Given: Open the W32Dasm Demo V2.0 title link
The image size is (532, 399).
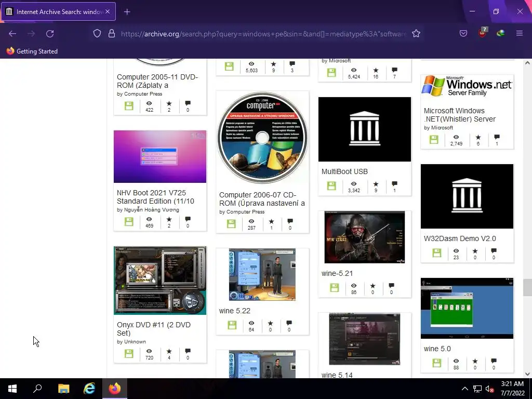Looking at the screenshot, I should [x=460, y=238].
